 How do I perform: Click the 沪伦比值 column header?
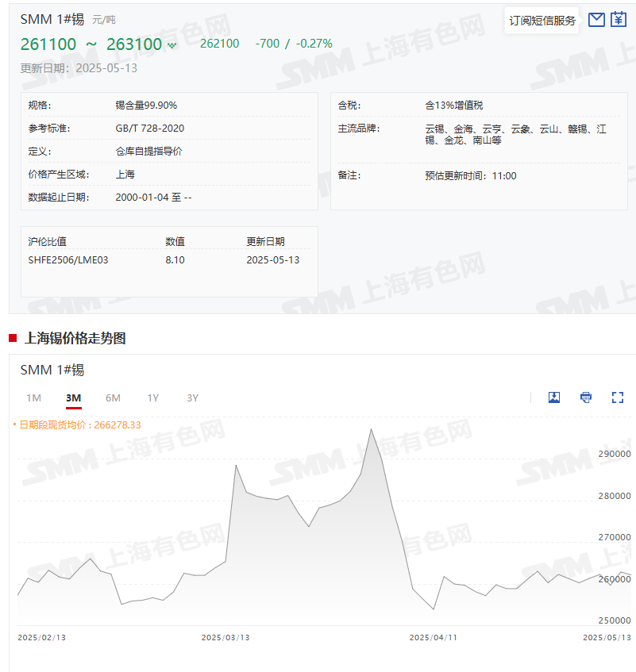coord(47,241)
